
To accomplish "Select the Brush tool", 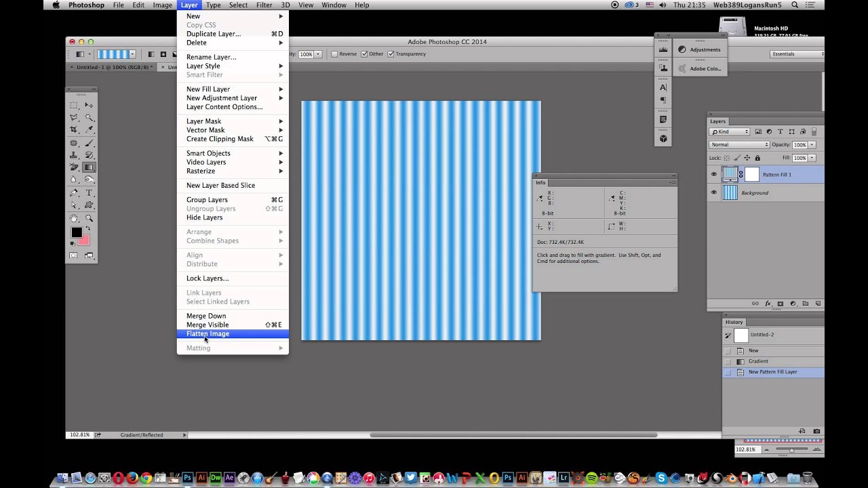I will pos(89,142).
